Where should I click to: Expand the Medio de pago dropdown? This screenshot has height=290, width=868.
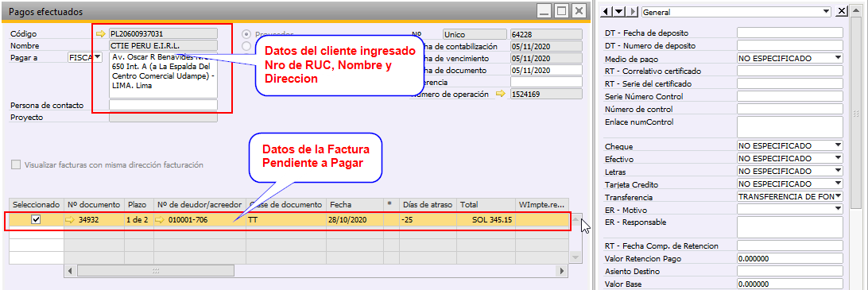tap(838, 58)
